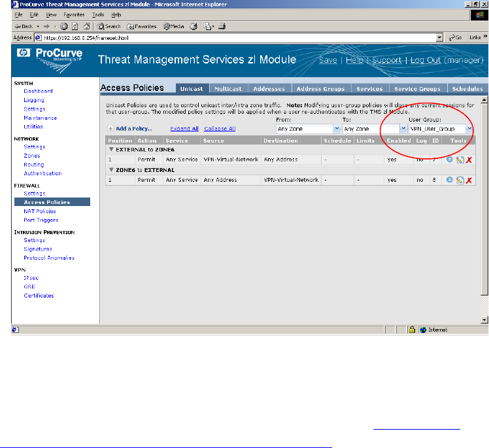The height and width of the screenshot is (448, 489).
Task: Click the padlock security icon in status bar
Action: click(x=412, y=330)
